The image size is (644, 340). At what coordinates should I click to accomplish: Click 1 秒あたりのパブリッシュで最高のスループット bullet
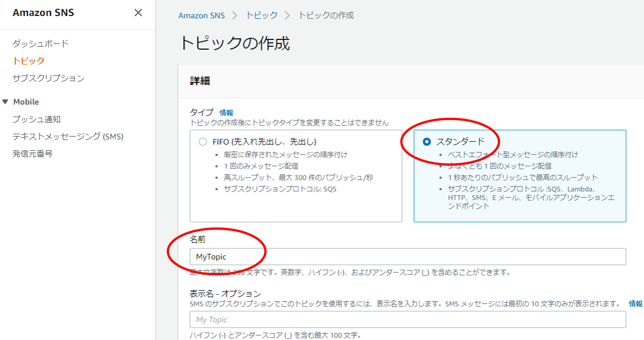click(523, 178)
